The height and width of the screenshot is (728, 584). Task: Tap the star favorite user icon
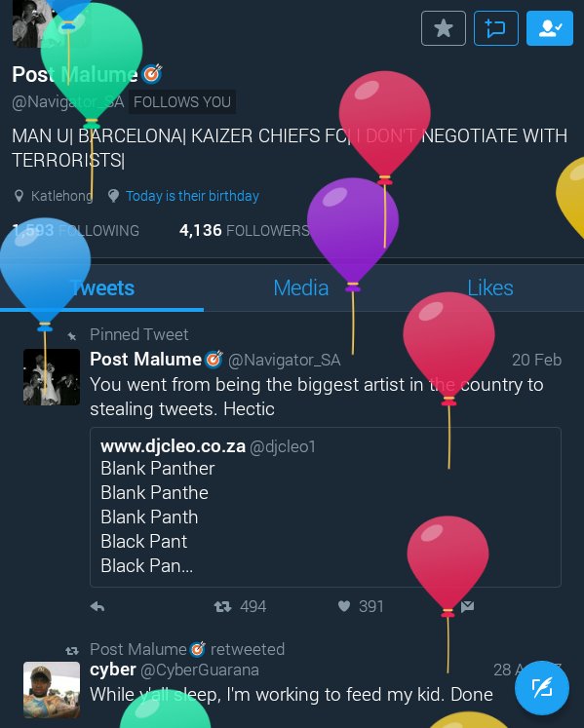point(444,28)
